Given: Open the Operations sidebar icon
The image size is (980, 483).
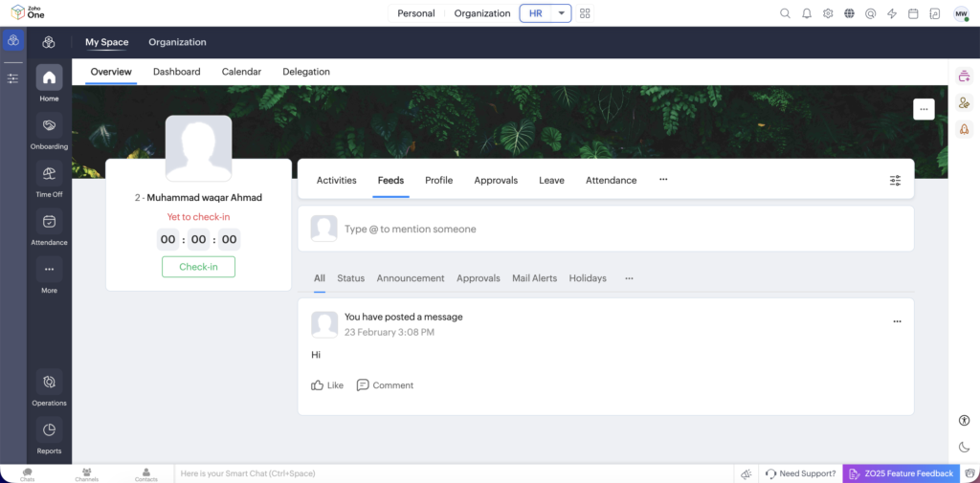Looking at the screenshot, I should point(49,382).
